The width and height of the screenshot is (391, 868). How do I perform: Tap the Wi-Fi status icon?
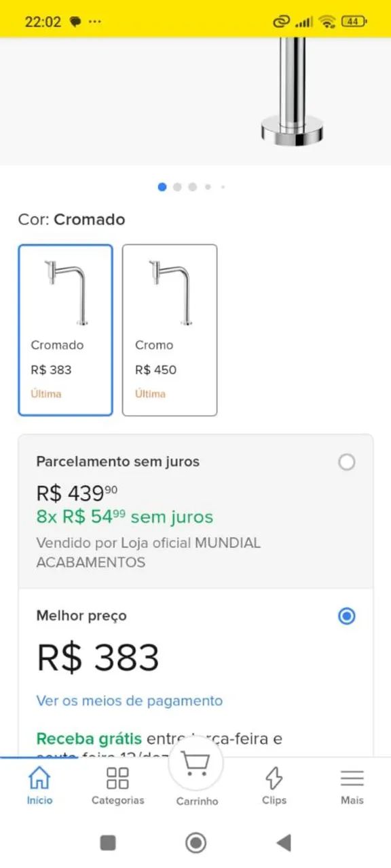click(327, 21)
